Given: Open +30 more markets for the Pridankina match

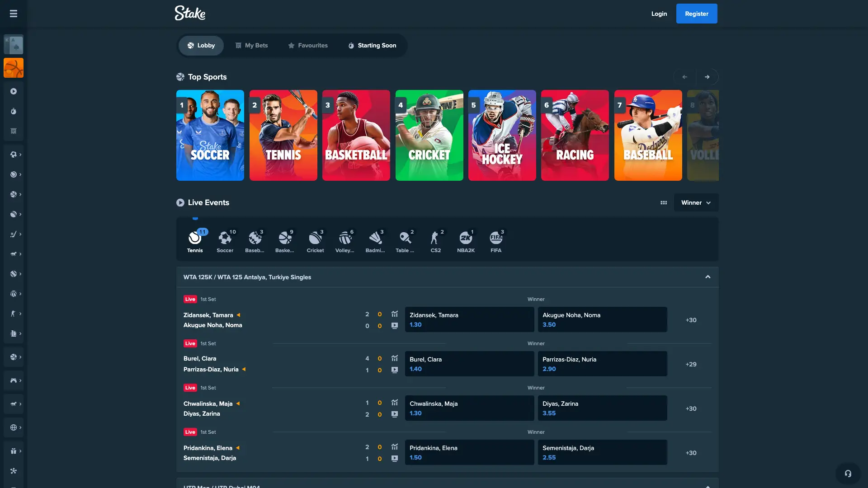Looking at the screenshot, I should click(691, 453).
